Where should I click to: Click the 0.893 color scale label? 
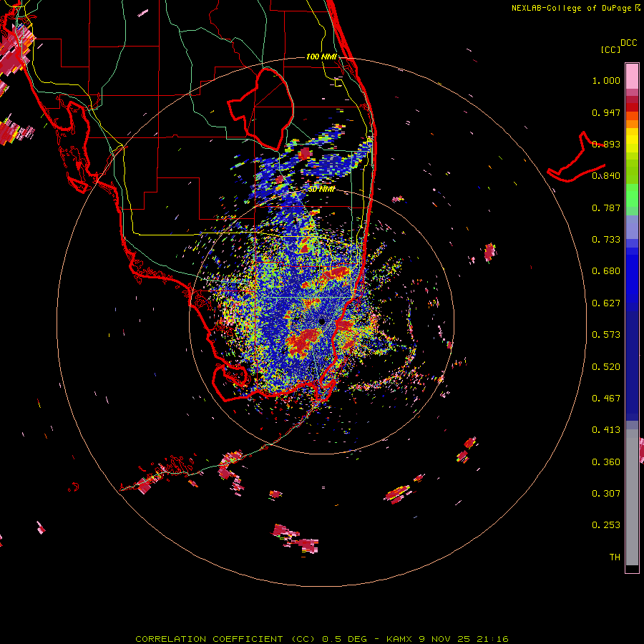point(606,144)
